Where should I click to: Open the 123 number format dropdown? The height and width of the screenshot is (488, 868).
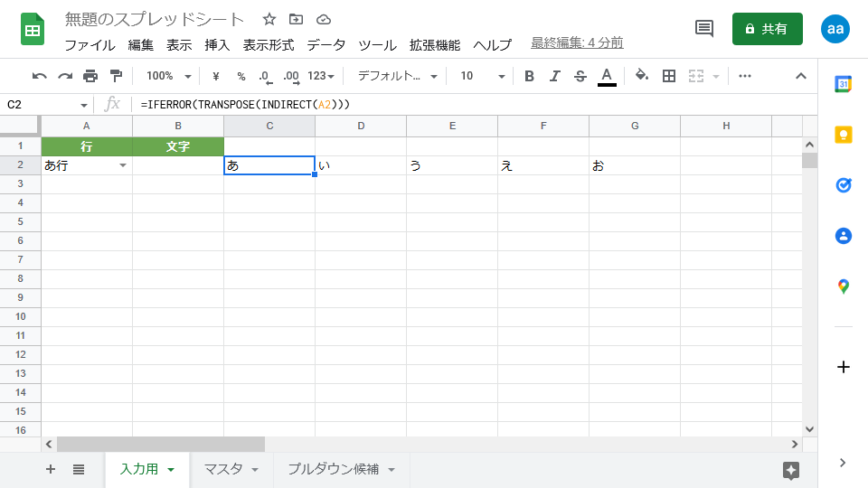[321, 76]
